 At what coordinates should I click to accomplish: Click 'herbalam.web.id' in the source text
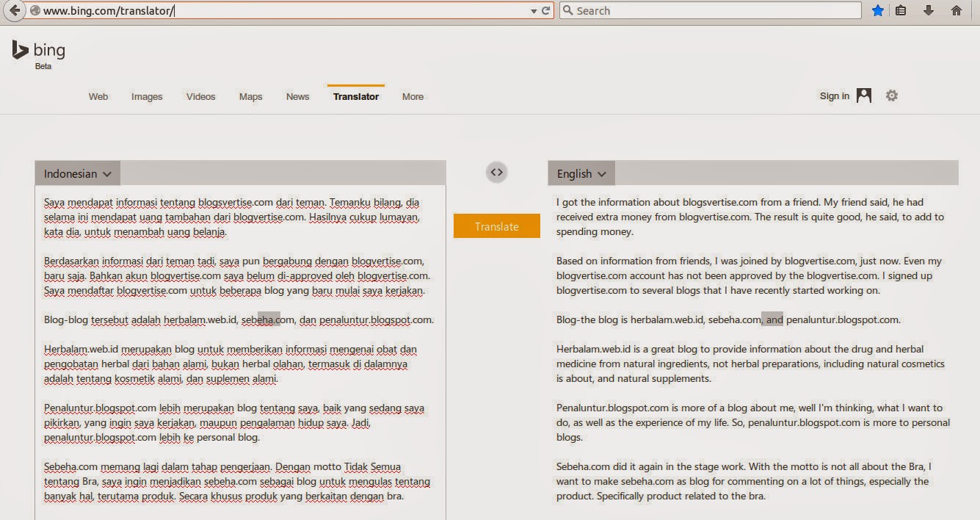pos(201,319)
